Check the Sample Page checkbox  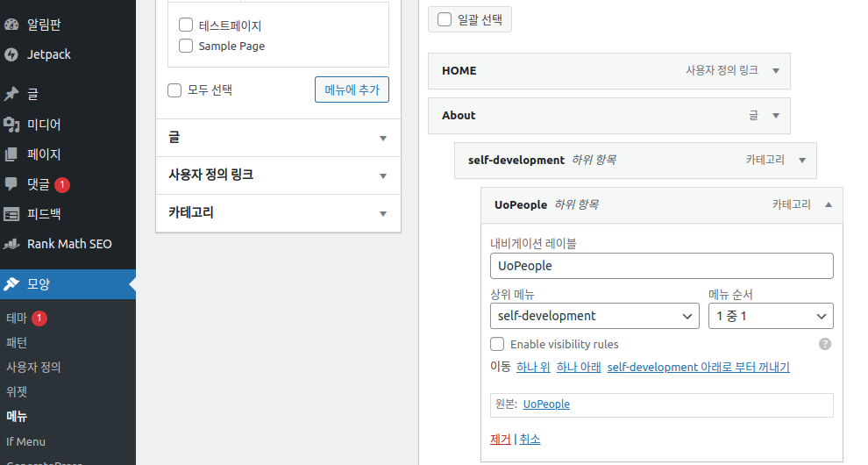tap(186, 46)
